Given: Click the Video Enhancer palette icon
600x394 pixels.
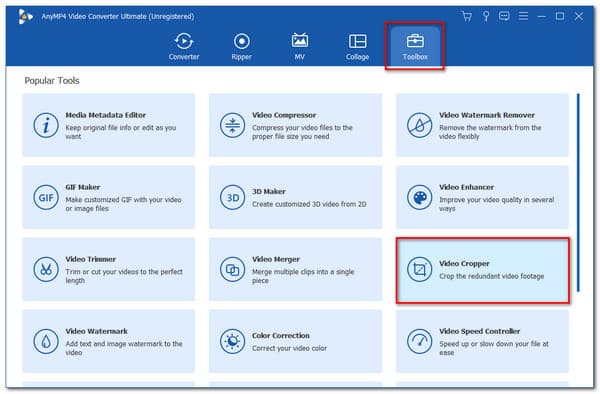Looking at the screenshot, I should 419,197.
